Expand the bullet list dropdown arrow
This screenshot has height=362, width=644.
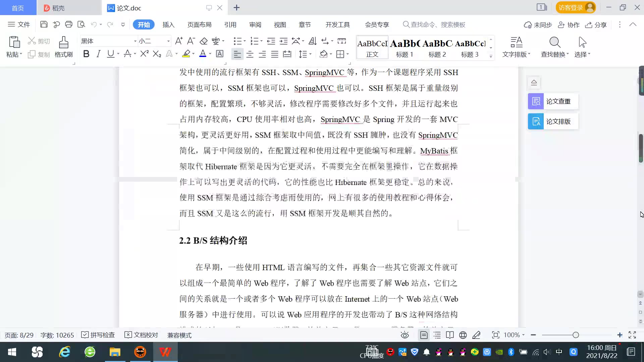245,41
